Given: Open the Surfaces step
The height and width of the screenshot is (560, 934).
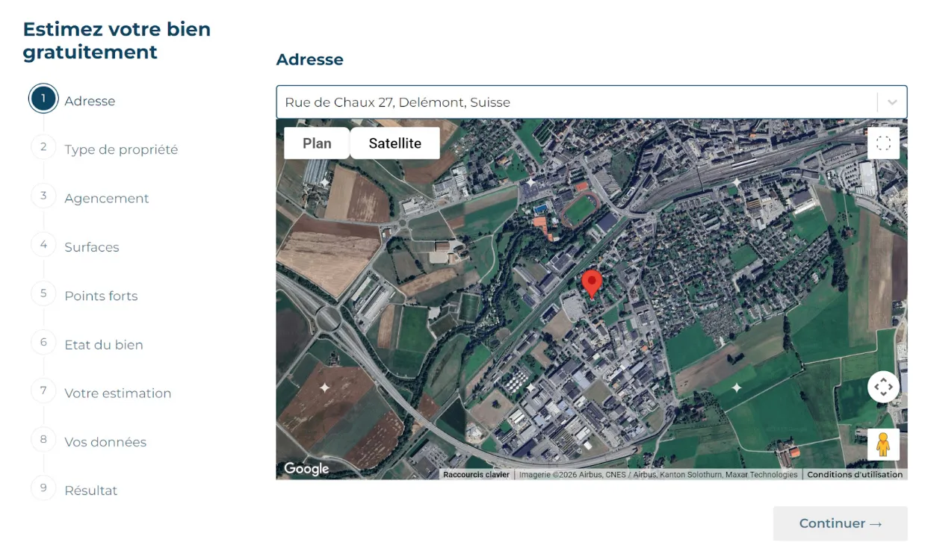Looking at the screenshot, I should [43, 244].
